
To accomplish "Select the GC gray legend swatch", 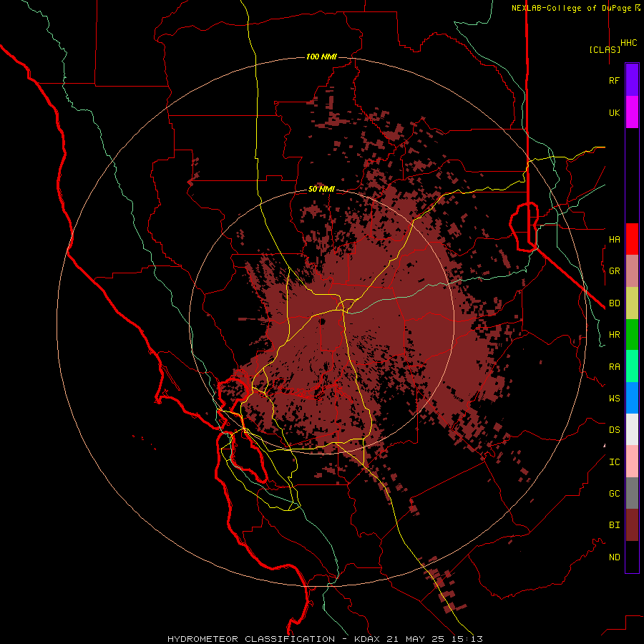I will pyautogui.click(x=632, y=493).
